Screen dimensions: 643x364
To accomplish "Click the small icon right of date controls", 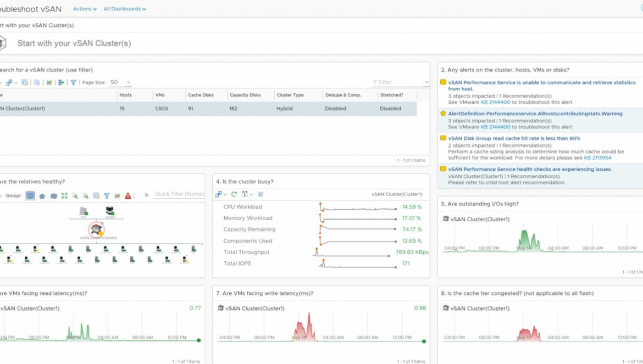I will click(x=260, y=194).
